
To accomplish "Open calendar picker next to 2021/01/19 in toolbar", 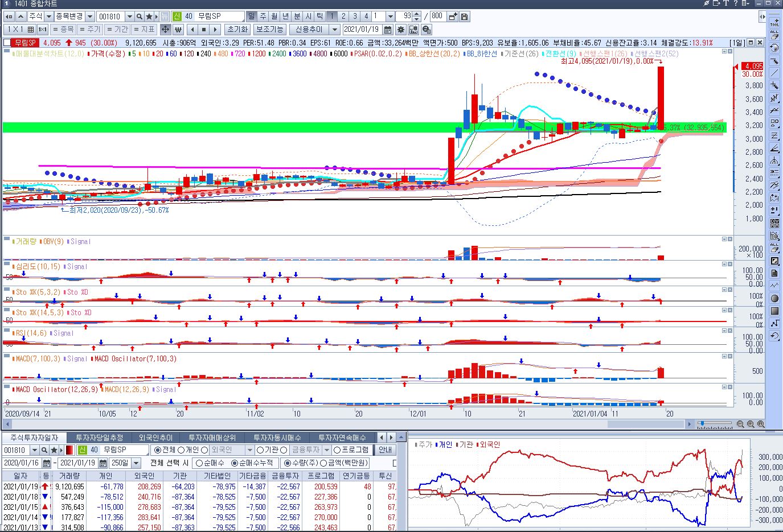I will click(388, 30).
